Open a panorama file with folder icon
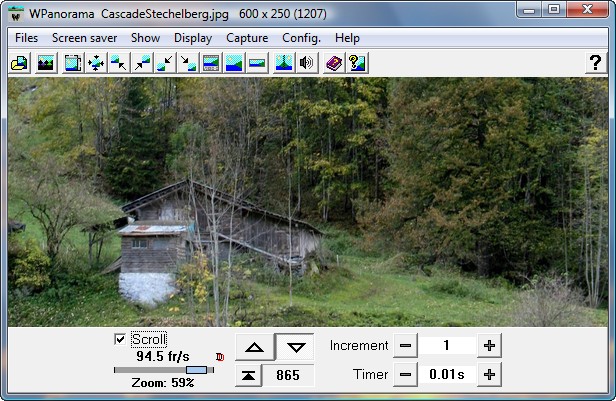This screenshot has width=616, height=401. (19, 63)
